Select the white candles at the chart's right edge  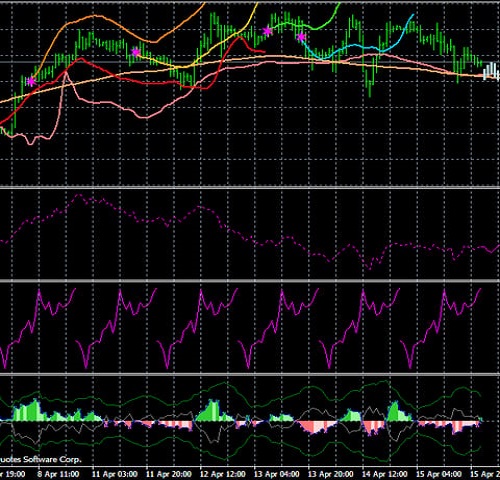point(492,71)
